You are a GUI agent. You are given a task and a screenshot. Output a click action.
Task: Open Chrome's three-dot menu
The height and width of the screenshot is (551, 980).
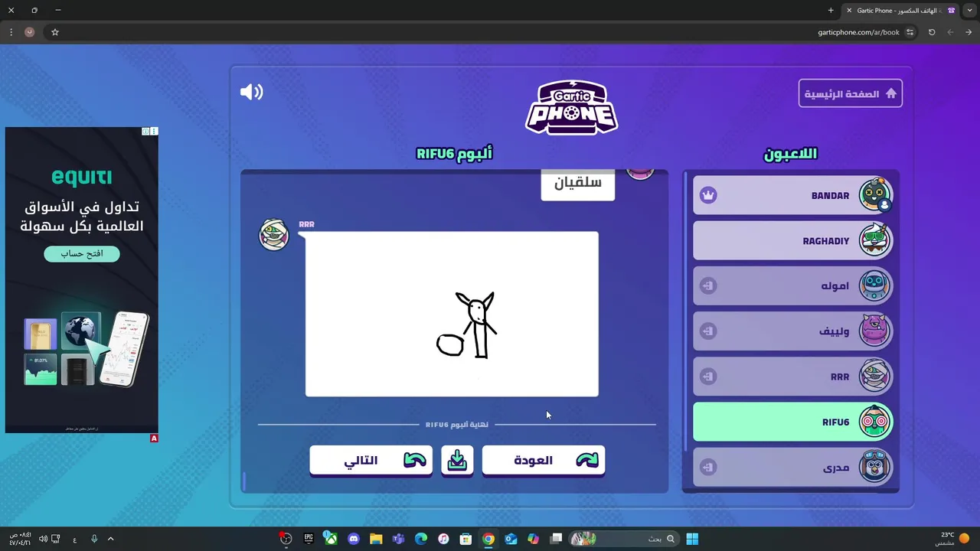(11, 32)
